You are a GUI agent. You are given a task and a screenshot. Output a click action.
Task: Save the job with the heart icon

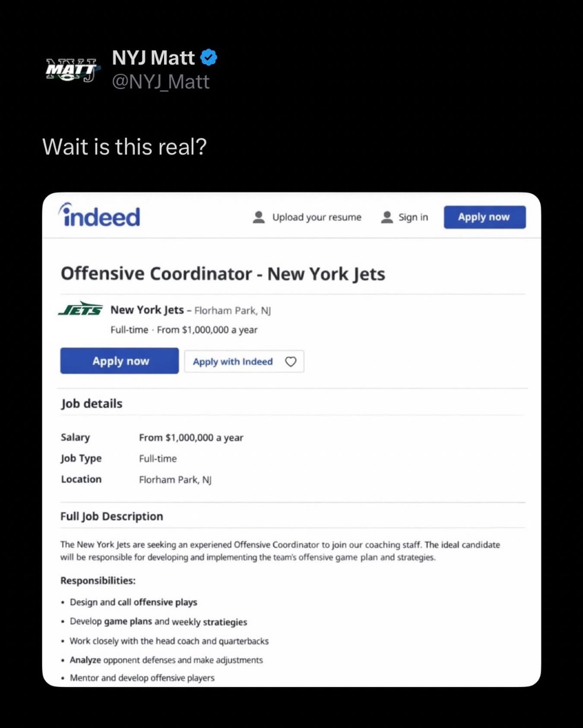(291, 362)
